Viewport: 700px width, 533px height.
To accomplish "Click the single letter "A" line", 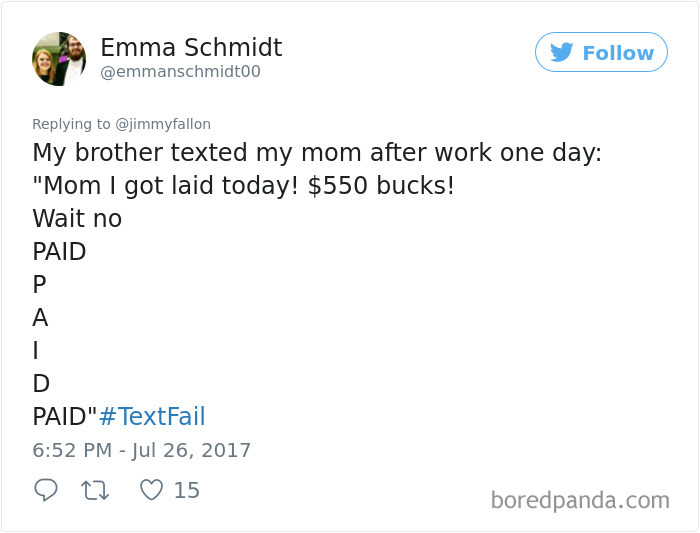I will tap(40, 318).
